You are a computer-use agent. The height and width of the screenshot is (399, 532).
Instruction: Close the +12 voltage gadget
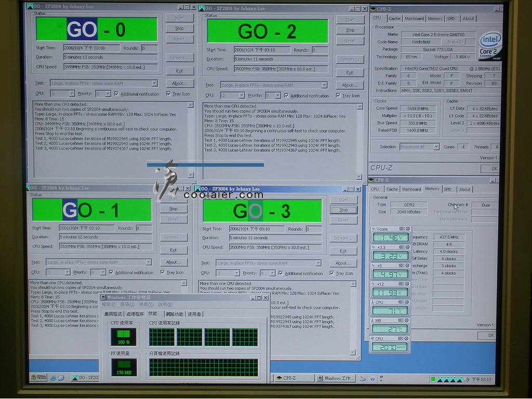coord(407,284)
